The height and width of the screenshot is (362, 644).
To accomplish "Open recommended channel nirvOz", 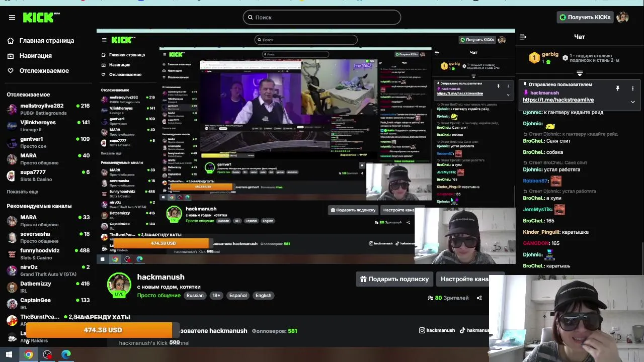I will pos(48,270).
